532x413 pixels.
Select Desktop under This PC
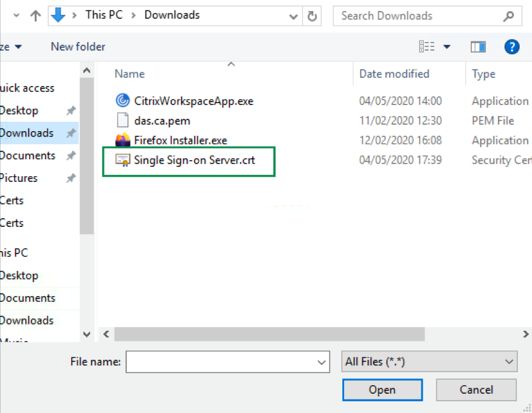(19, 275)
